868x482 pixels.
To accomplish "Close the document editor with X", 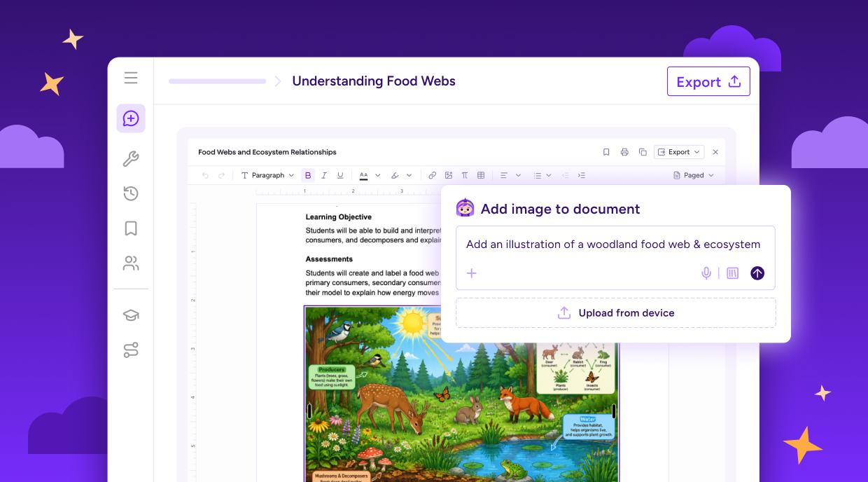I will coord(715,152).
